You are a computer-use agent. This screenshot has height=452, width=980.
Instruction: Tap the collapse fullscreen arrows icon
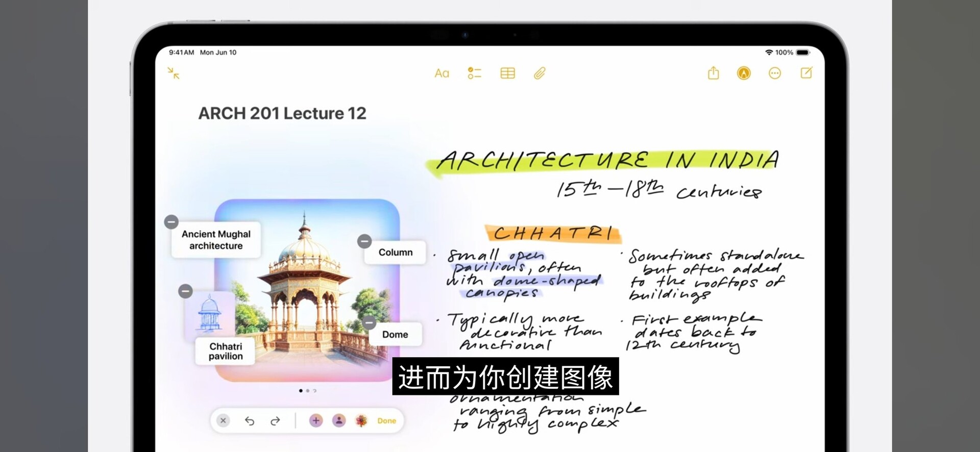(174, 73)
